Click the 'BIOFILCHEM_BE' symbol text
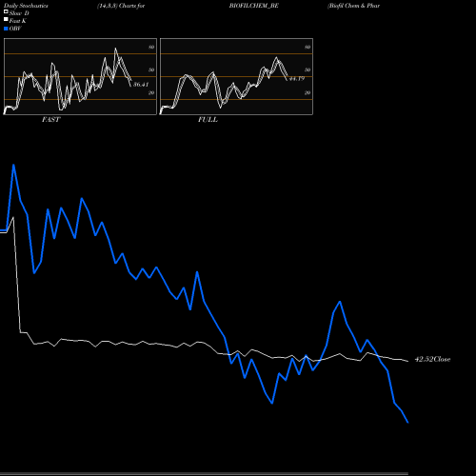Image resolution: width=476 pixels, height=476 pixels. click(254, 6)
